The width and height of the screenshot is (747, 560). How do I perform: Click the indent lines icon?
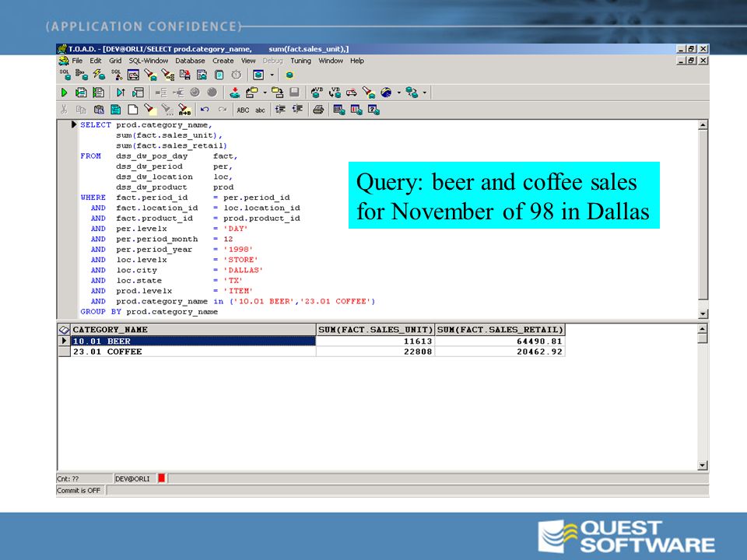coord(280,110)
